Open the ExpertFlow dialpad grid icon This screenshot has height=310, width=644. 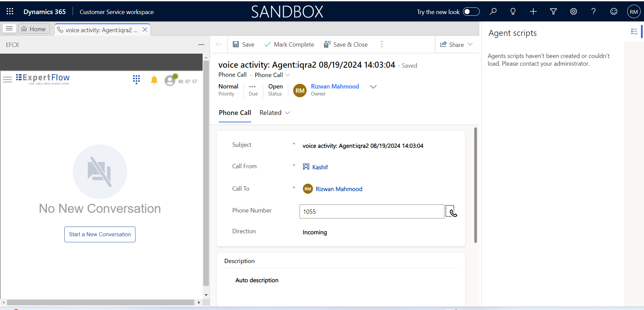136,79
